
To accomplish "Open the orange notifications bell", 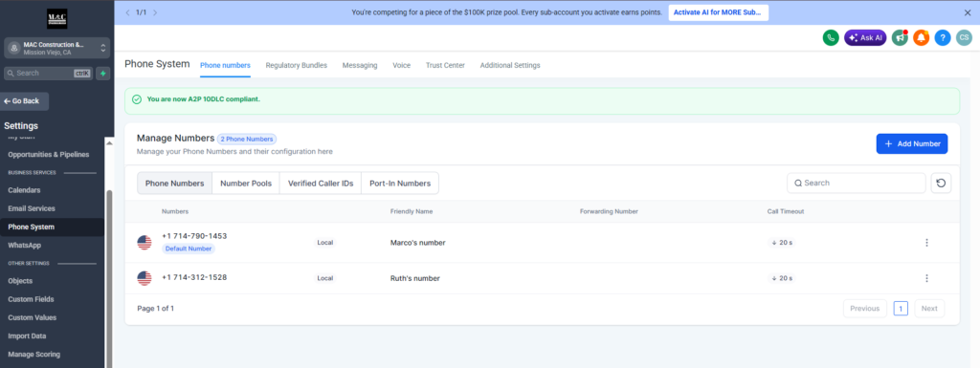I will coord(922,38).
